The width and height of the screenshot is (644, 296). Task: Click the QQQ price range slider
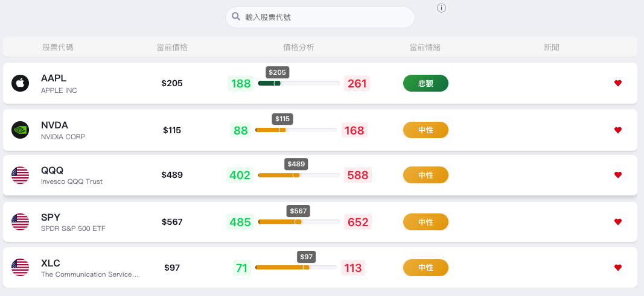pos(299,175)
